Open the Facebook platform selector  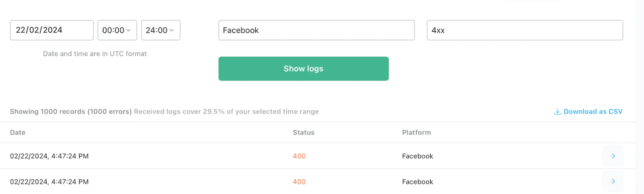click(x=316, y=30)
